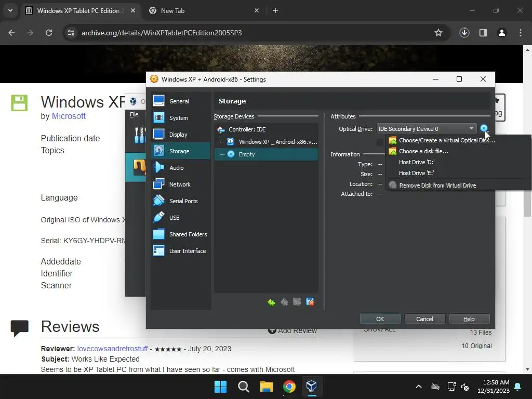Screen dimensions: 532x399
Task: Click the Microsoft author link
Action: (69, 116)
